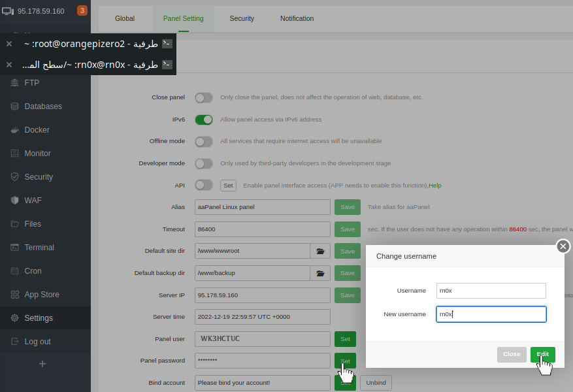The image size is (573, 392).
Task: Save the Server IP value
Action: [x=348, y=295]
